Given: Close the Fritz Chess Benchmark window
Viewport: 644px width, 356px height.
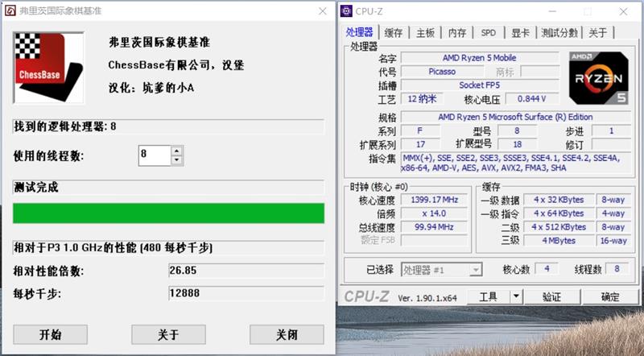Looking at the screenshot, I should coord(323,11).
